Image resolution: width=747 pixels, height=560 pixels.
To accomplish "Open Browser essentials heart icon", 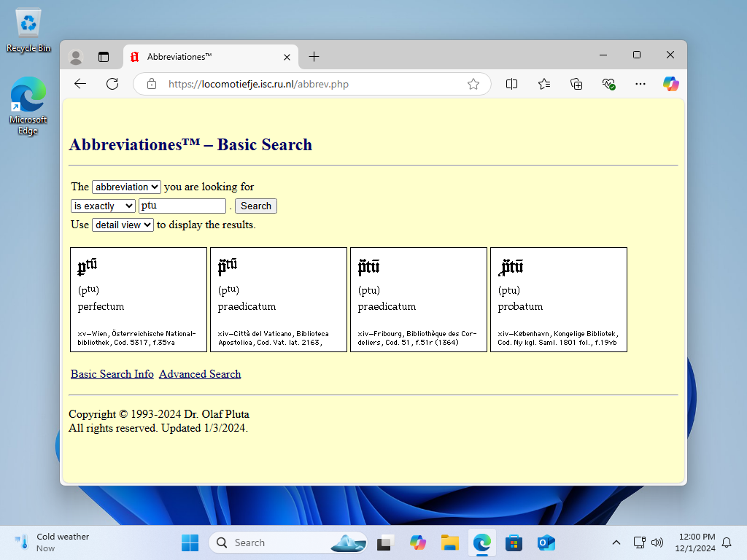I will tap(608, 84).
